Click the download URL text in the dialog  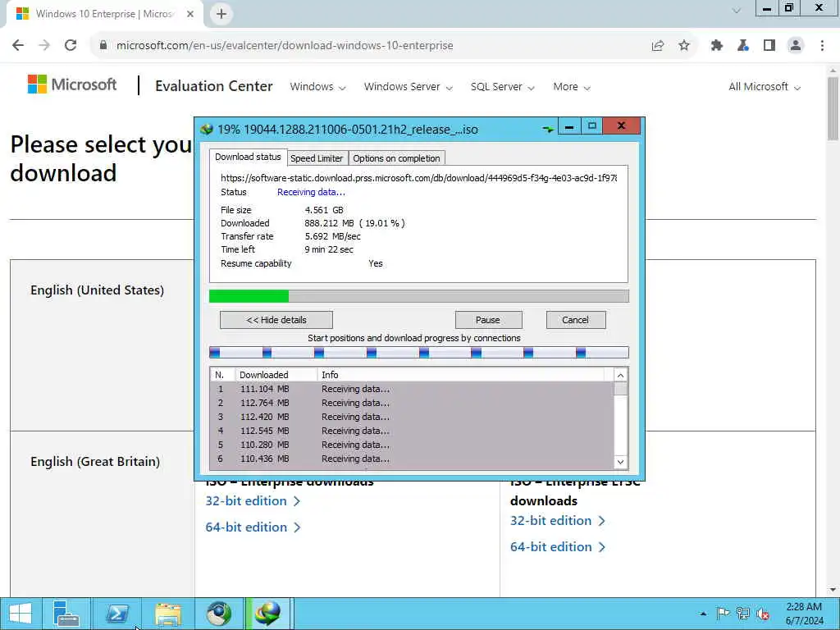(x=419, y=178)
